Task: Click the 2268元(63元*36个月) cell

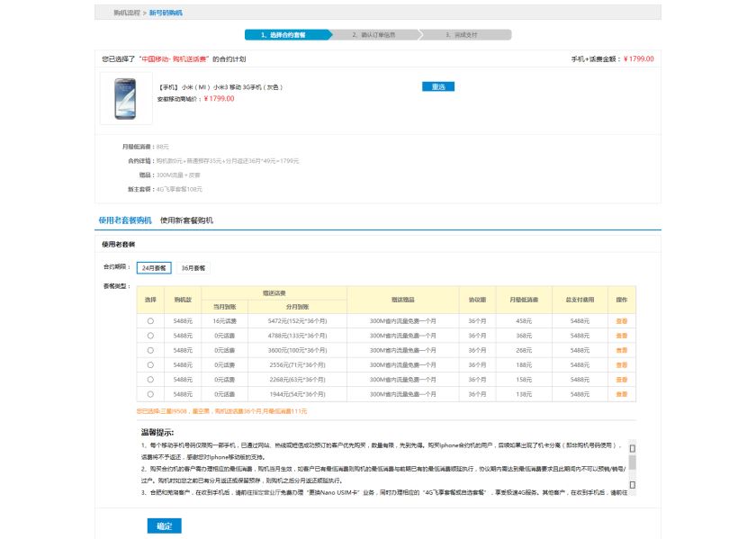Action: tap(298, 380)
